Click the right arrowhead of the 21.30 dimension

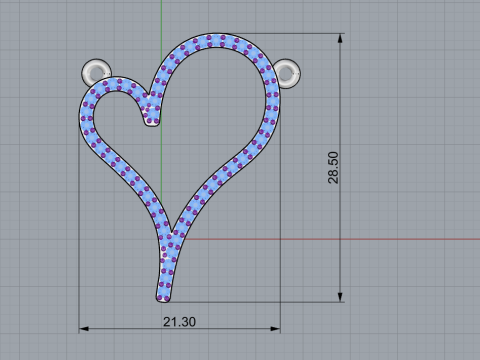pos(275,329)
